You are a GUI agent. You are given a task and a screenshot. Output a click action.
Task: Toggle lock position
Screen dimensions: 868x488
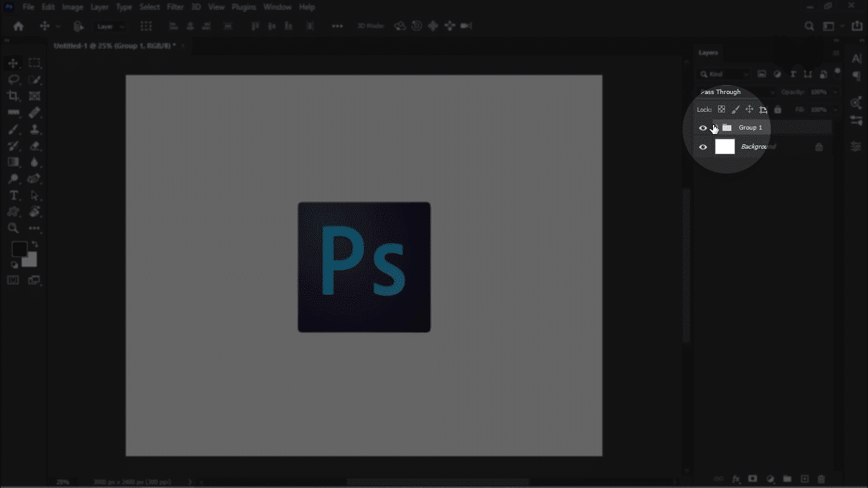click(x=749, y=109)
